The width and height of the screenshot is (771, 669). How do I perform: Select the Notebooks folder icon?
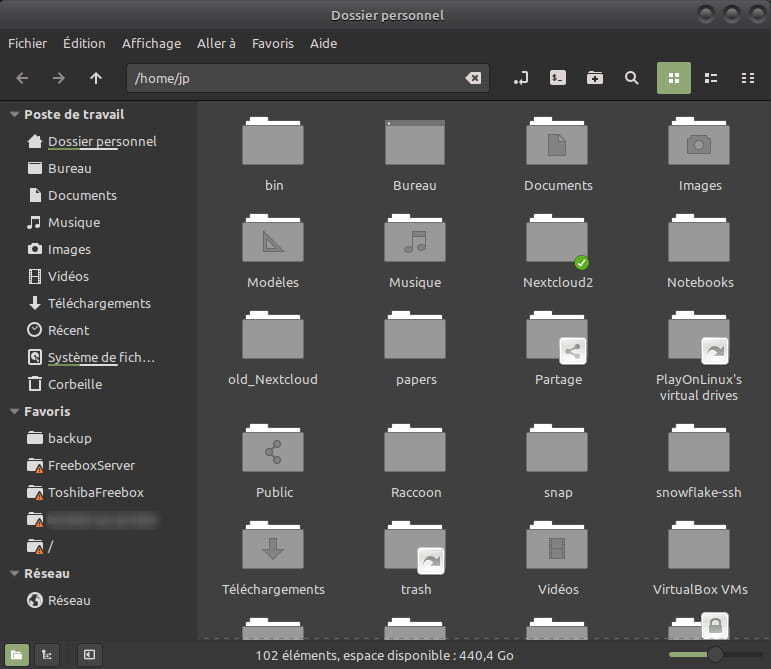699,238
